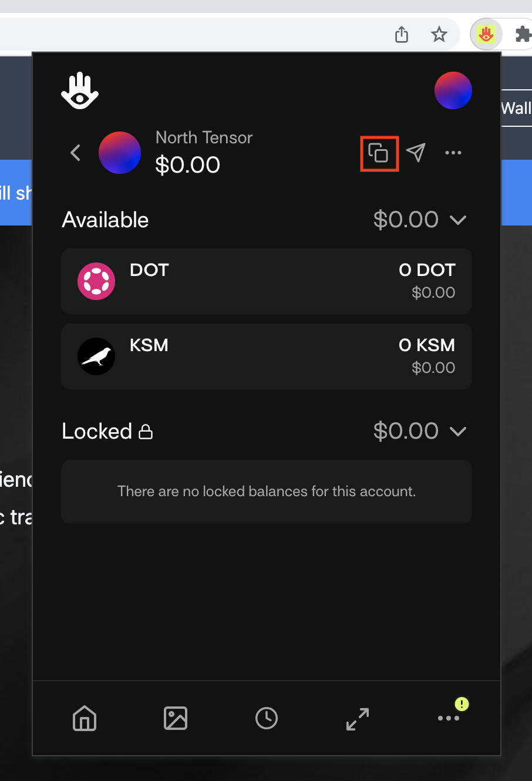Click the Talisman extension icon in browser toolbar

pyautogui.click(x=486, y=35)
